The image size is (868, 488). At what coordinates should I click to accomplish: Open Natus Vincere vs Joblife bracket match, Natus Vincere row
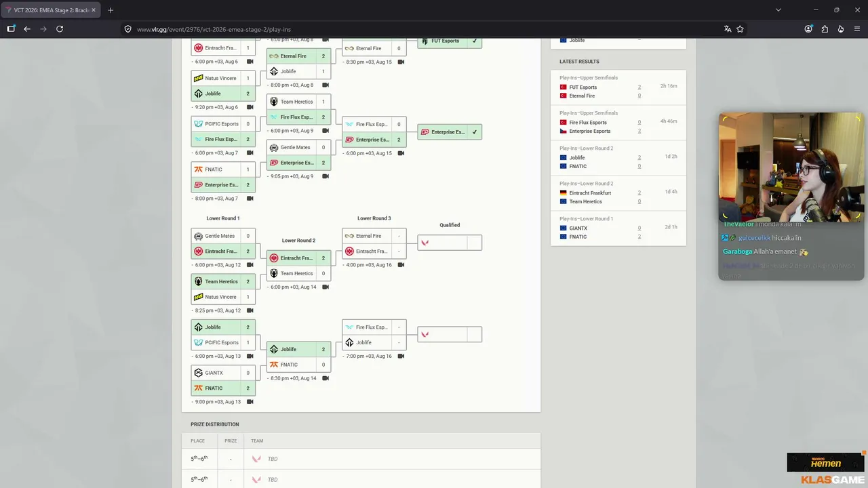tap(223, 78)
